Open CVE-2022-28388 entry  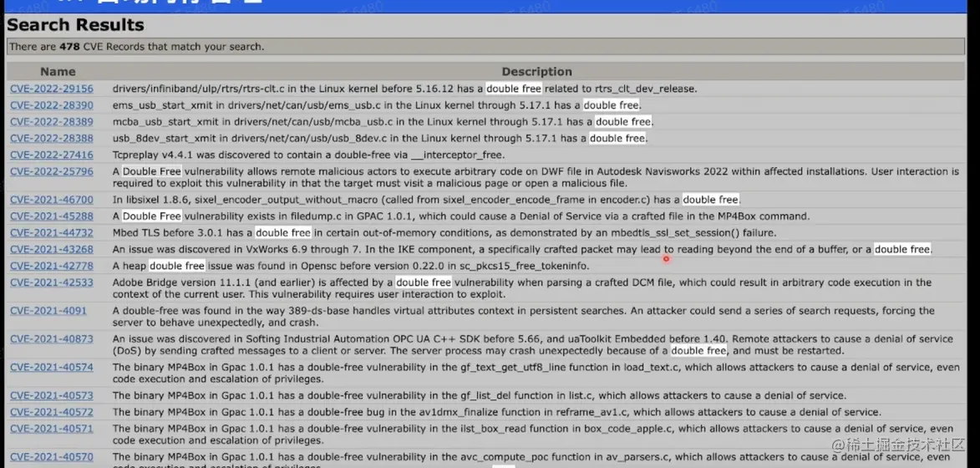tap(51, 138)
